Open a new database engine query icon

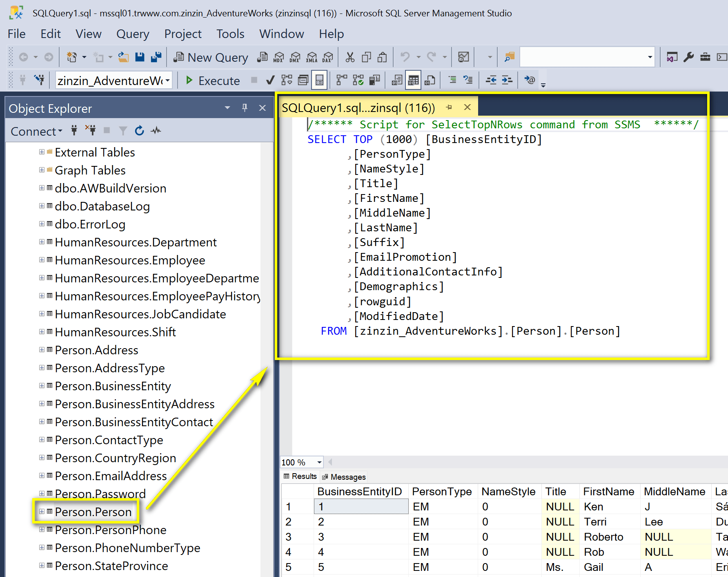[262, 57]
